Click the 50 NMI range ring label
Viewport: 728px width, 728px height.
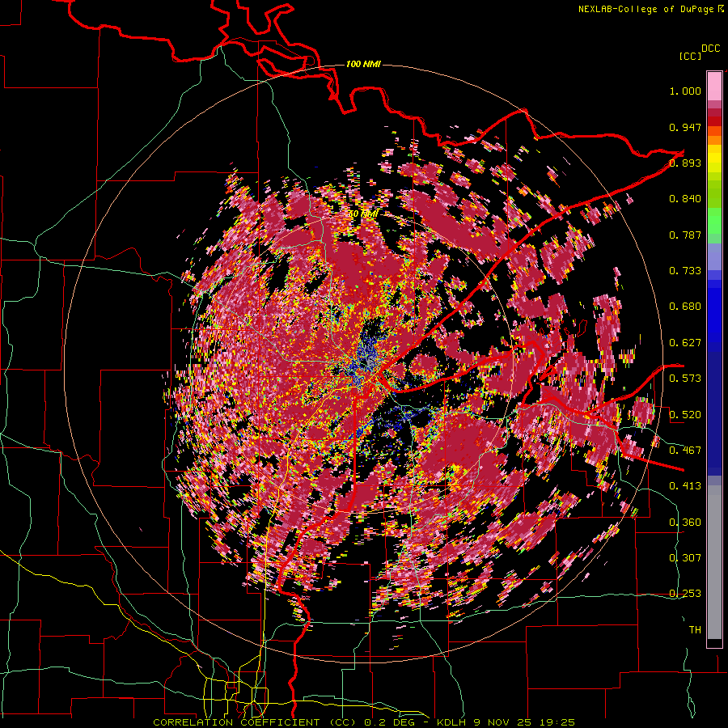363,214
